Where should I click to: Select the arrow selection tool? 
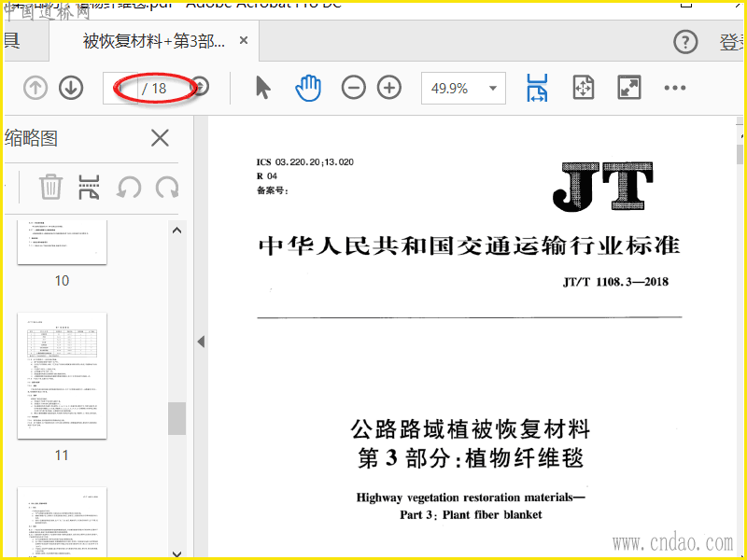263,88
